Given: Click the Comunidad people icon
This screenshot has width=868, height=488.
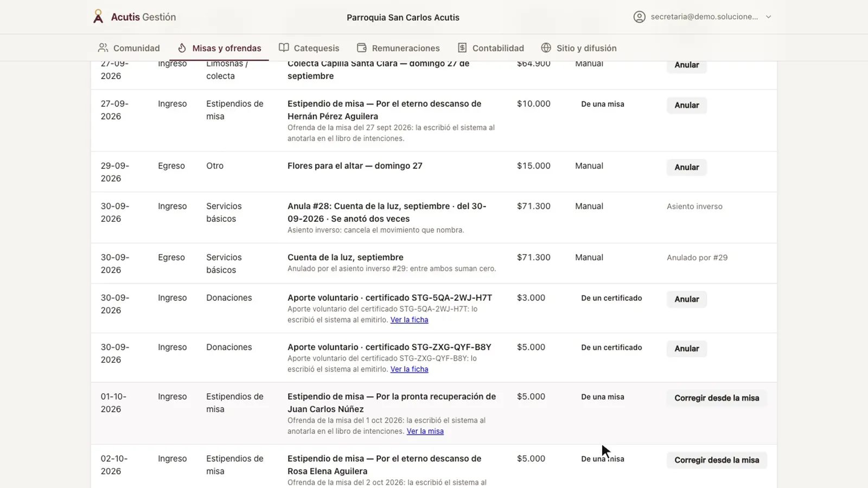Looking at the screenshot, I should pyautogui.click(x=103, y=48).
